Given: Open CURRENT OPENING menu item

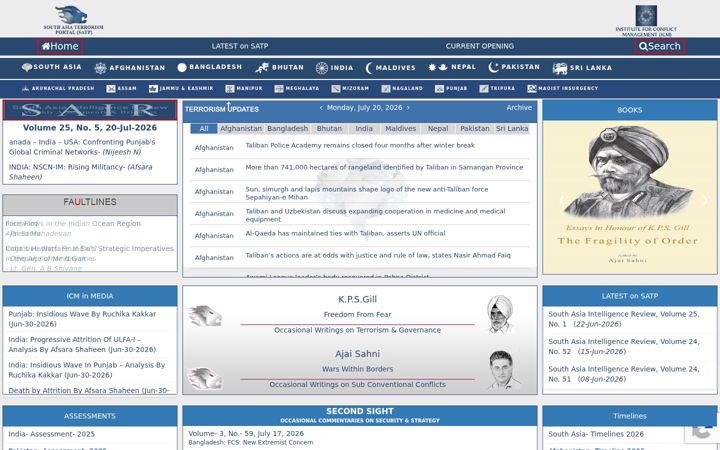Looking at the screenshot, I should (x=479, y=46).
